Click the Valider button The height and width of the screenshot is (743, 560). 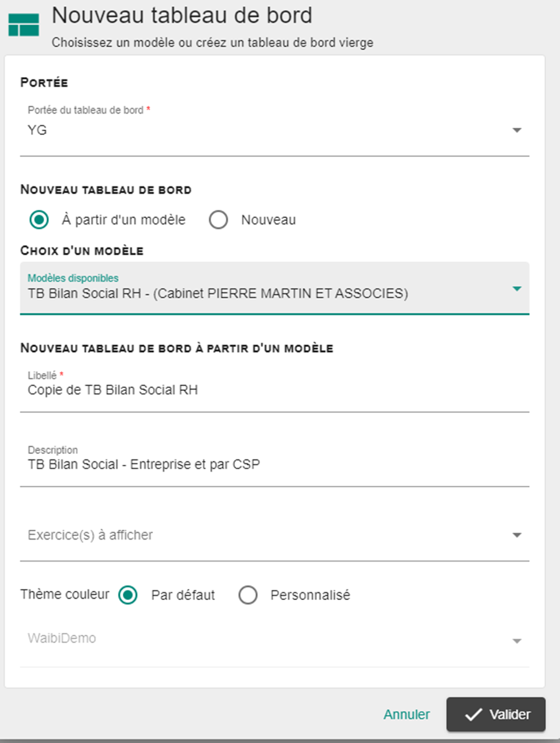495,714
